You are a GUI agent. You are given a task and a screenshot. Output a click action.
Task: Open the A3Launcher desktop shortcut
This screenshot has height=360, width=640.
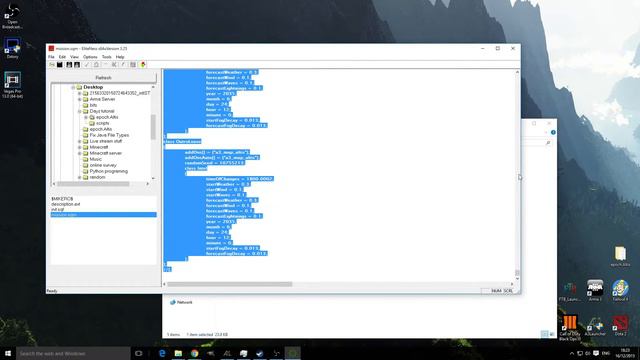tap(595, 325)
